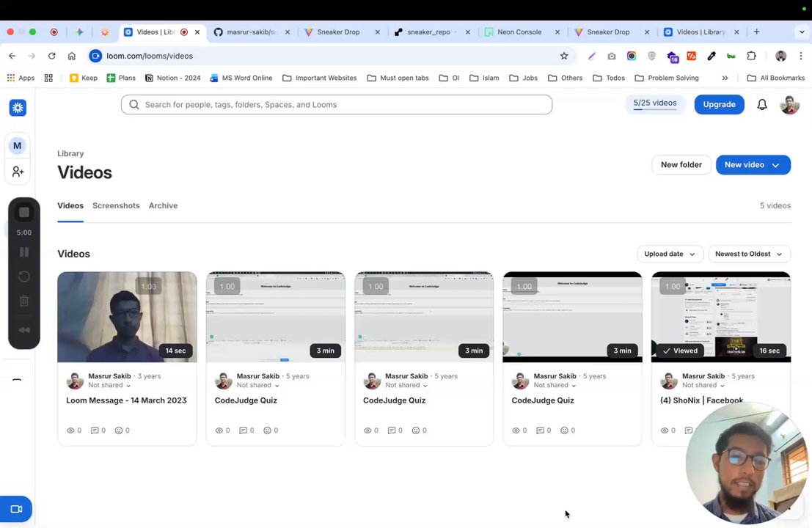Click the browser address bar URL
This screenshot has height=528, width=812.
pos(150,56)
